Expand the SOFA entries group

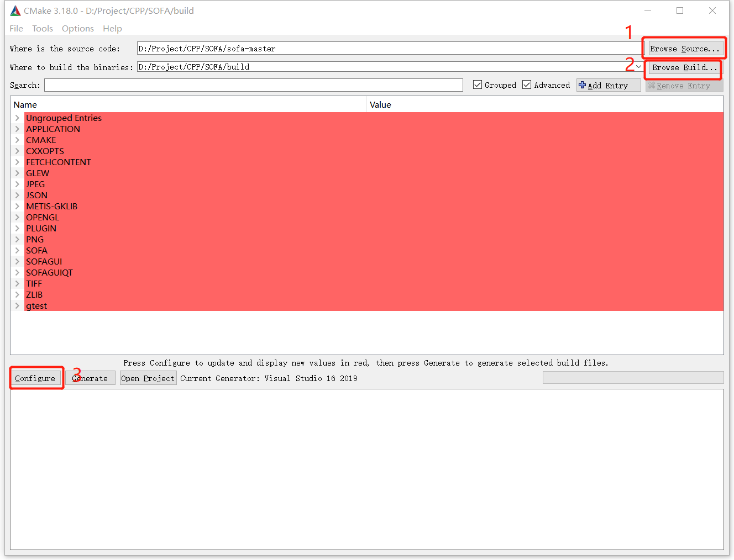click(x=17, y=250)
